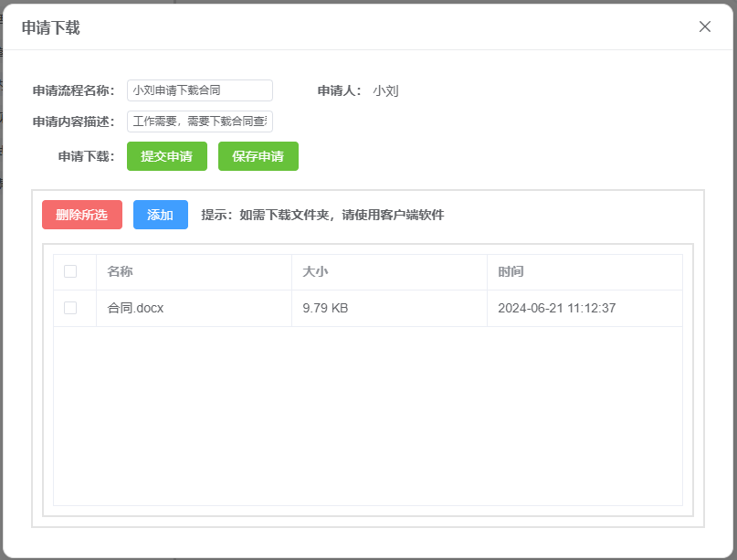Close the 申请下载 dialog
737x560 pixels.
(704, 26)
